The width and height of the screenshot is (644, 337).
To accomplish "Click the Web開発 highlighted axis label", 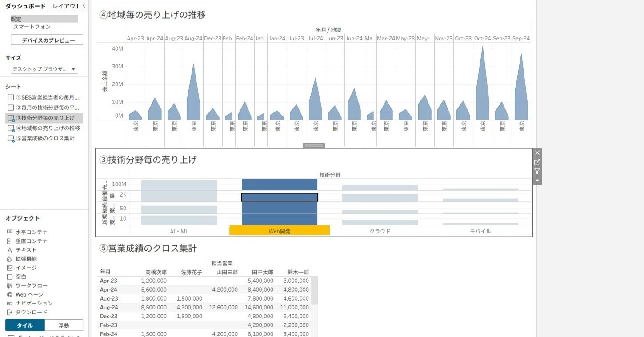I will point(280,231).
